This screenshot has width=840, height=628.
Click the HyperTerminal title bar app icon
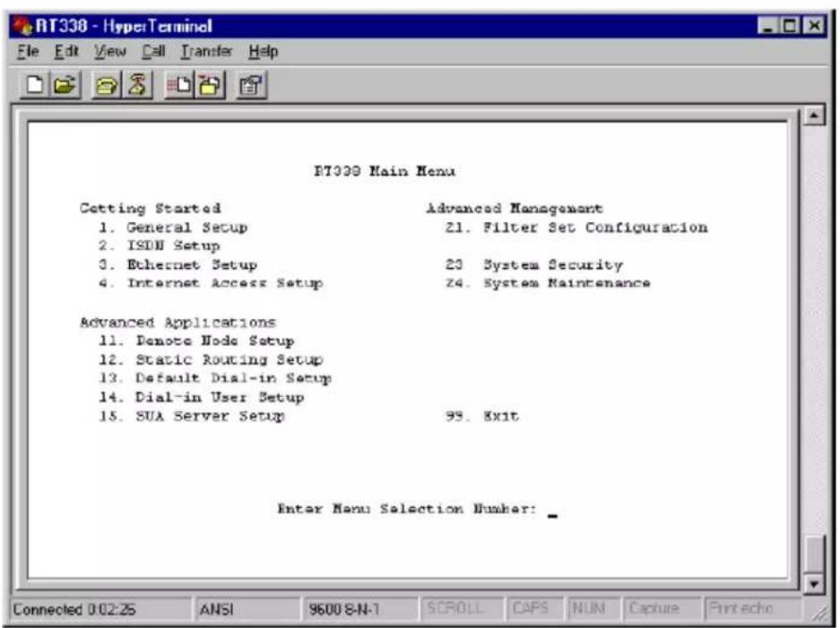(x=23, y=26)
